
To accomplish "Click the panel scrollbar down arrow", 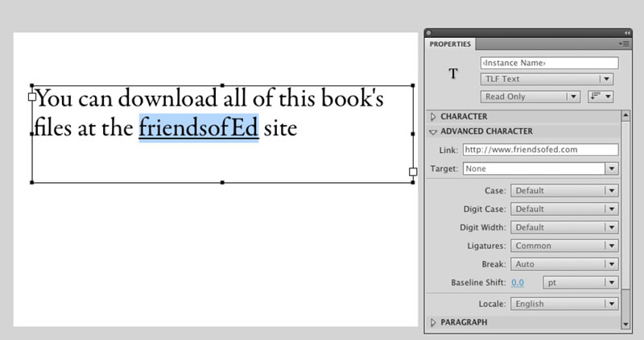I will tap(625, 325).
